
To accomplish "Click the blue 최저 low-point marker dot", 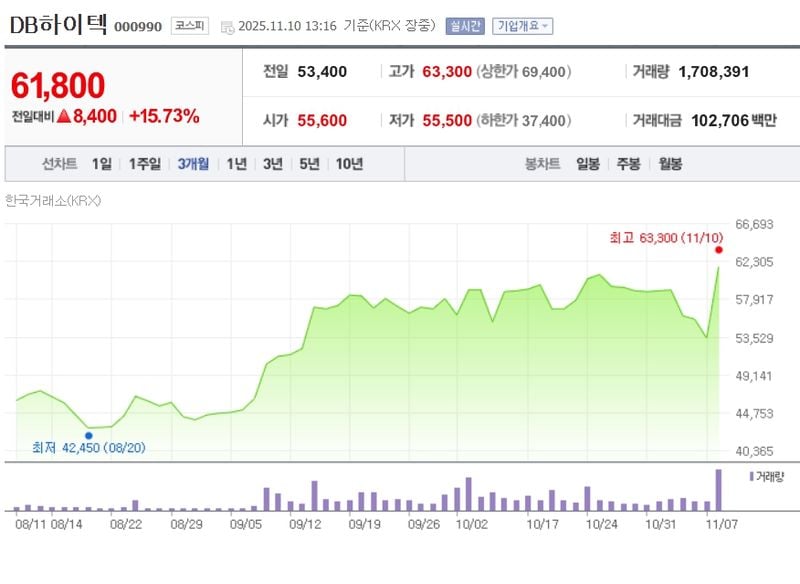I will coord(89,435).
